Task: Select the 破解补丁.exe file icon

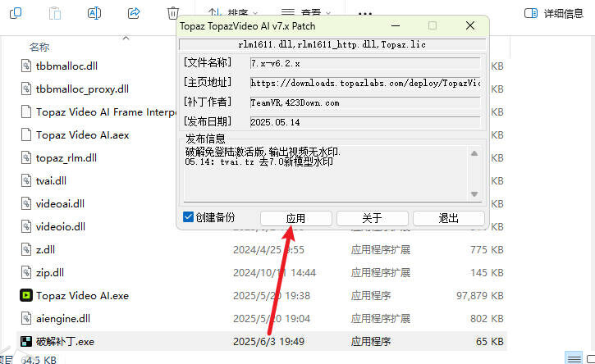Action: click(x=27, y=341)
